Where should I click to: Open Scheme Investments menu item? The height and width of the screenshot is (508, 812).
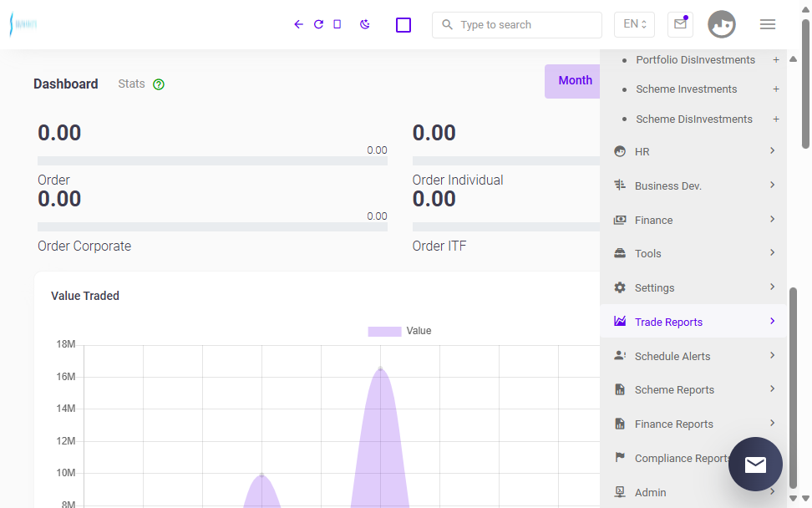pyautogui.click(x=686, y=89)
